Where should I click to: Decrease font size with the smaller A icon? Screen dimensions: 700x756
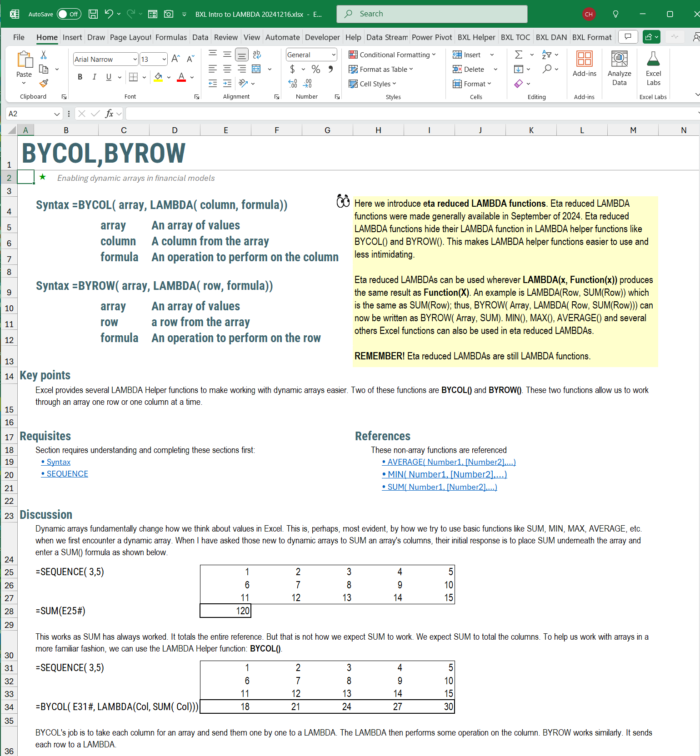[190, 59]
